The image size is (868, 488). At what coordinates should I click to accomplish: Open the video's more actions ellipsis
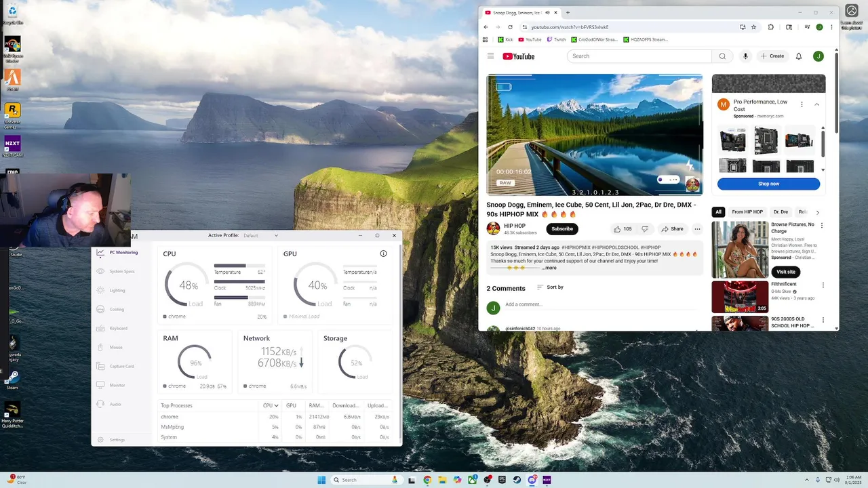click(x=697, y=229)
